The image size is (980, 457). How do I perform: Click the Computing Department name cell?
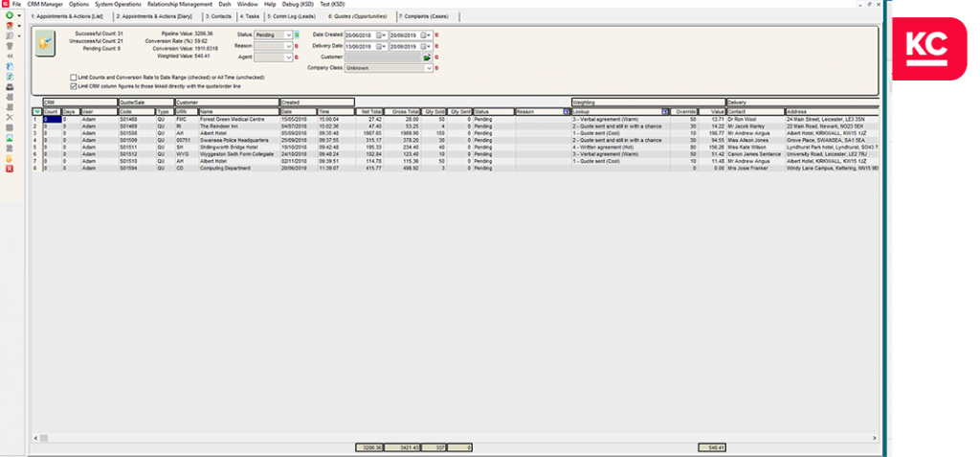238,169
